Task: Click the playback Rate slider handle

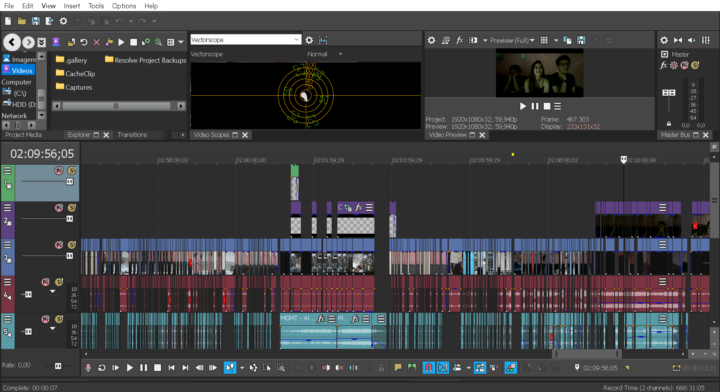Action: pos(58,366)
